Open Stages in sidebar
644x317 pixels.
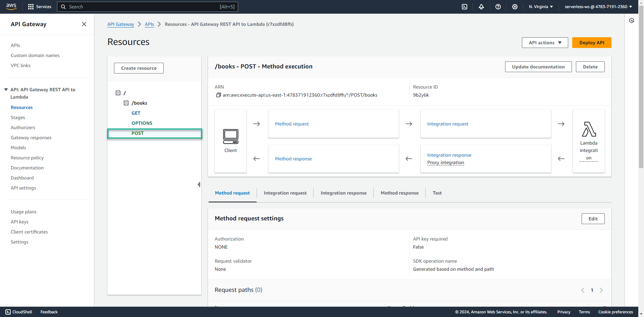(18, 117)
